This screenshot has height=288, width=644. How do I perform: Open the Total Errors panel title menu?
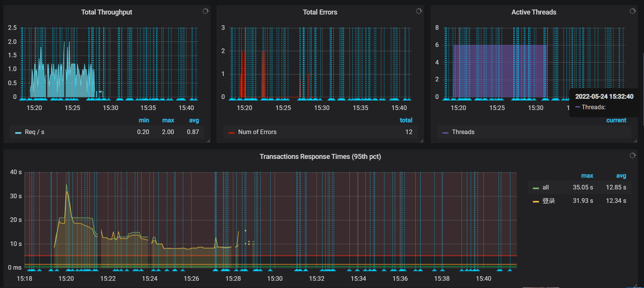[320, 12]
